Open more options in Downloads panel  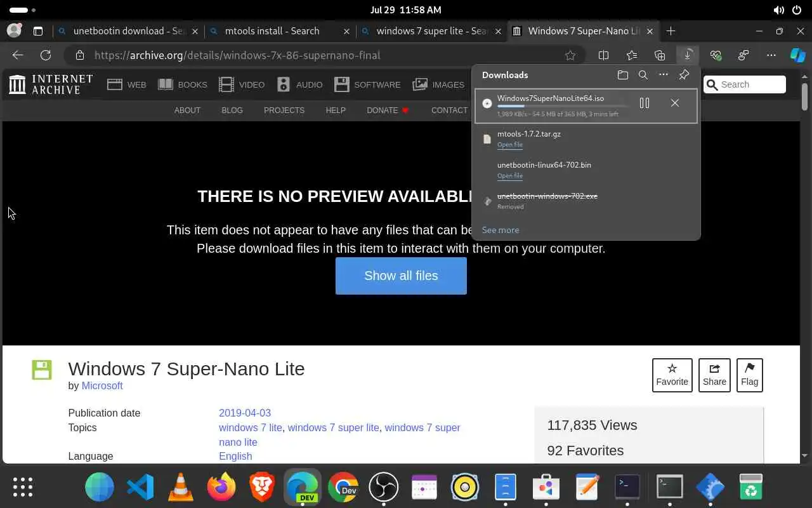click(x=664, y=75)
